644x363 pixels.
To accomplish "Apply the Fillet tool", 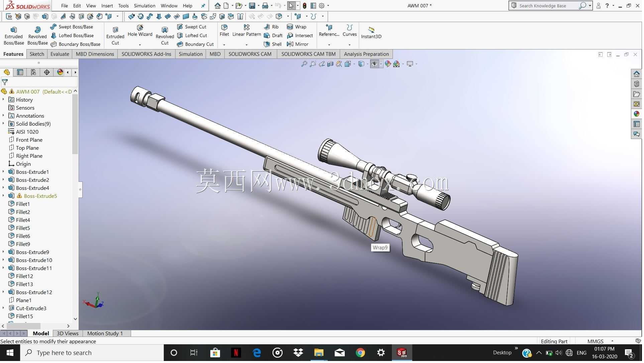I will click(x=224, y=31).
